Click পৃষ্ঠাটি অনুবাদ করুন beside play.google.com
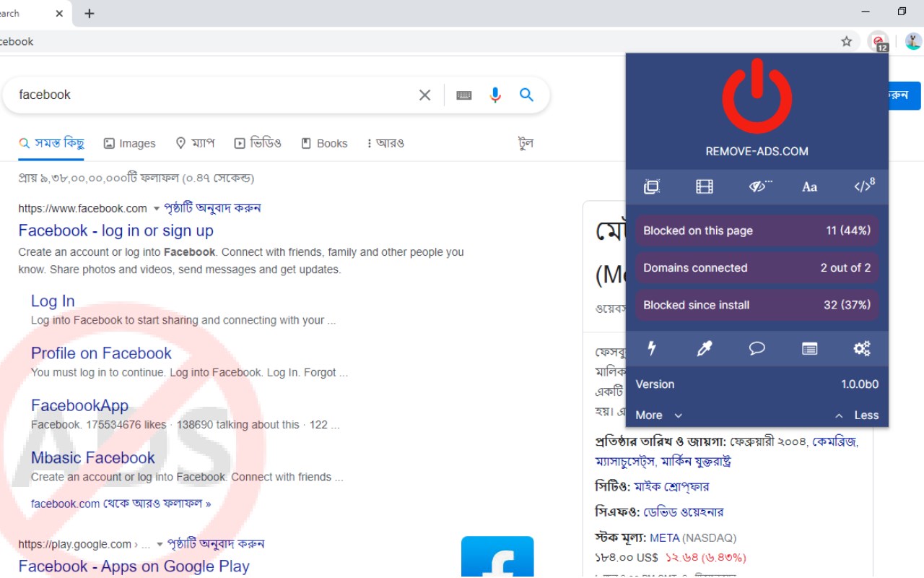Screen dimensions: 924x578 216,543
